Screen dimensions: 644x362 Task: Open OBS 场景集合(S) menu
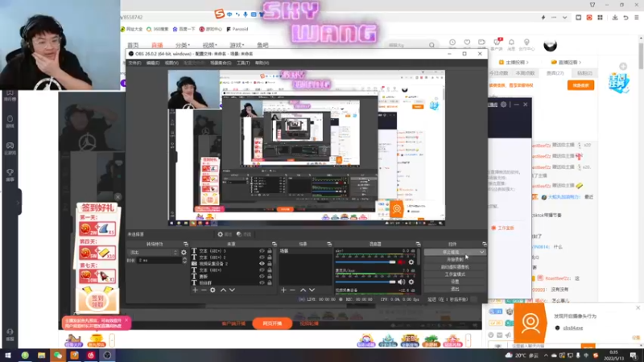221,63
